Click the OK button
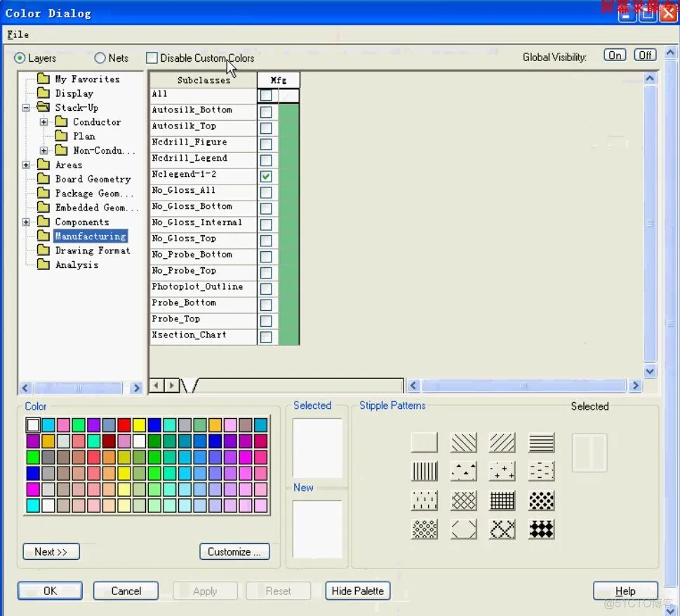This screenshot has width=680, height=616. pyautogui.click(x=50, y=591)
